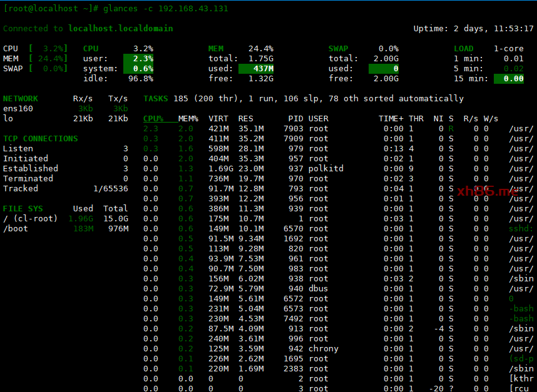
Task: Select the /boot file system entry
Action: (15, 228)
